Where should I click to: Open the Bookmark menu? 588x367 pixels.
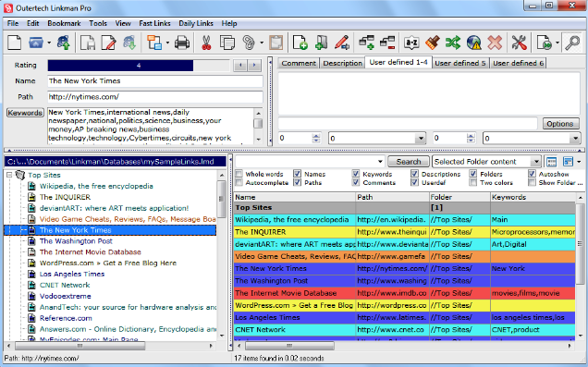click(x=64, y=23)
